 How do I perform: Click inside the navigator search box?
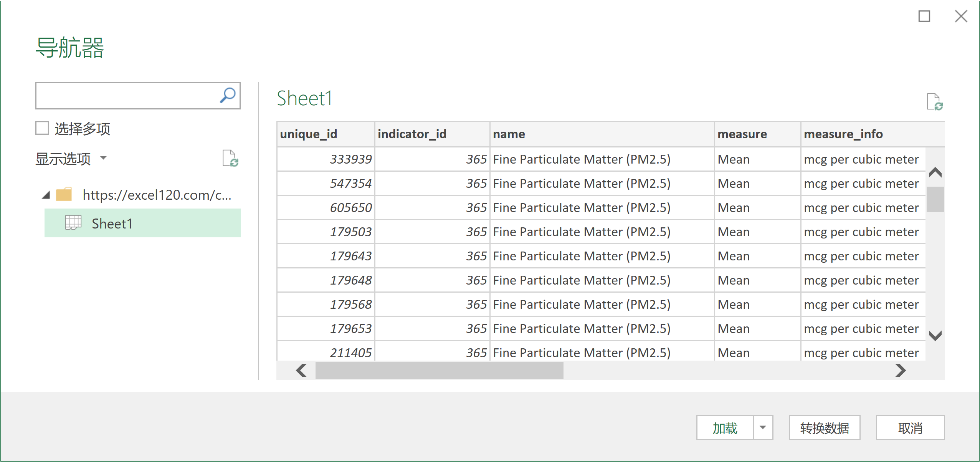click(x=127, y=95)
